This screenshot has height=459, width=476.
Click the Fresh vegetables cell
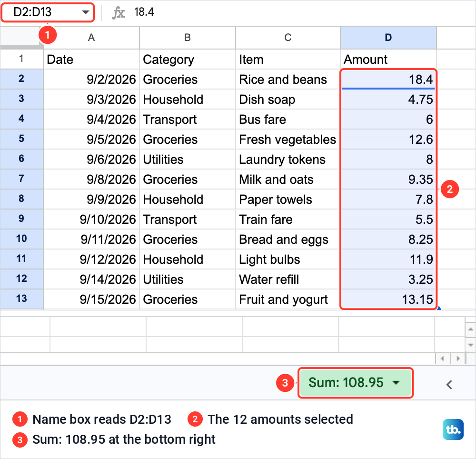(x=288, y=140)
